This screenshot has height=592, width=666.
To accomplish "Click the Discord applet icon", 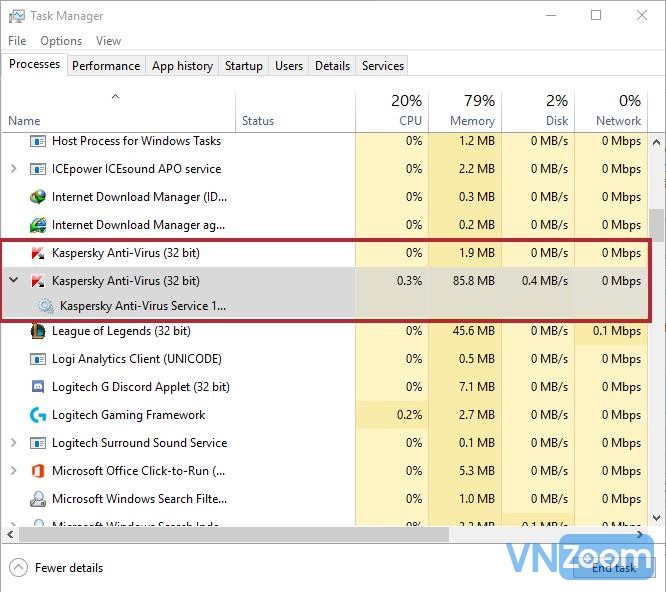I will tap(38, 387).
